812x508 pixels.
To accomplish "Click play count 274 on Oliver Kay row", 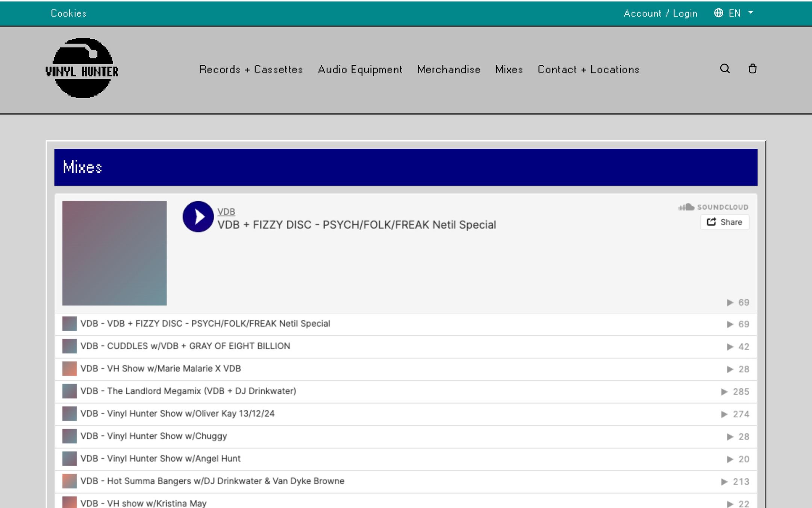I will pyautogui.click(x=735, y=414).
